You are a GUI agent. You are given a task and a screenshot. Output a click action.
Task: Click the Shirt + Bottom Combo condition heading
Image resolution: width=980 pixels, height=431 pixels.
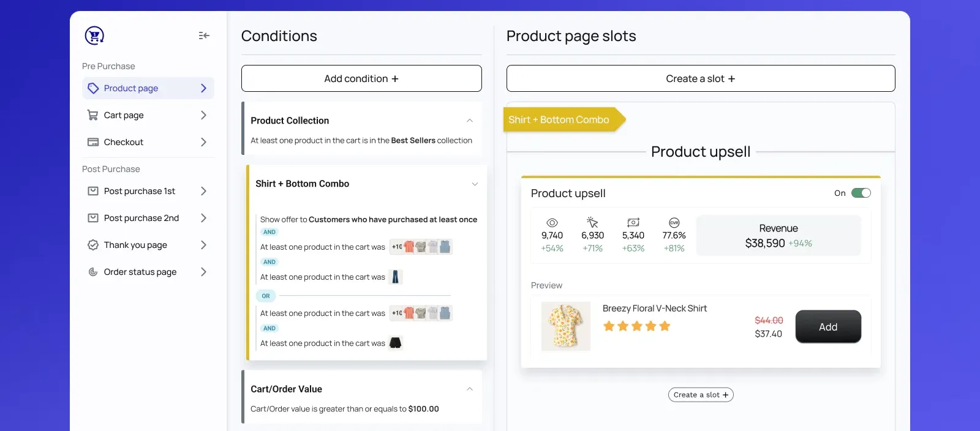point(303,184)
